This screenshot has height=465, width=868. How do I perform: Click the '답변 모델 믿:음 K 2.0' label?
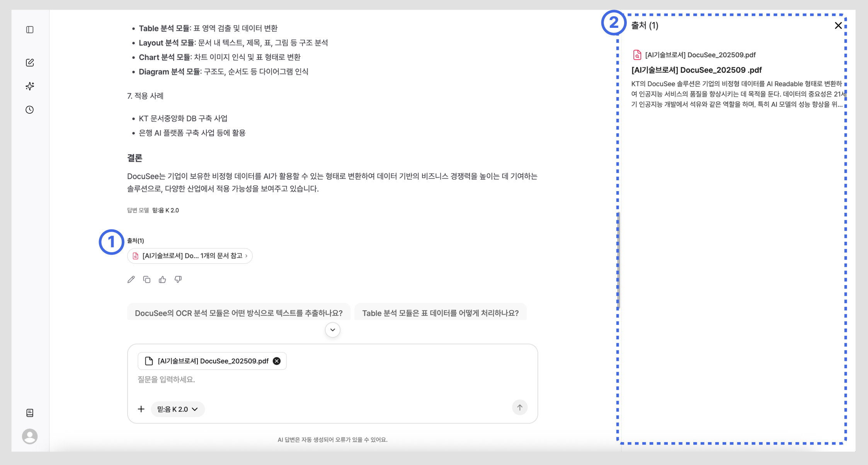coord(153,210)
